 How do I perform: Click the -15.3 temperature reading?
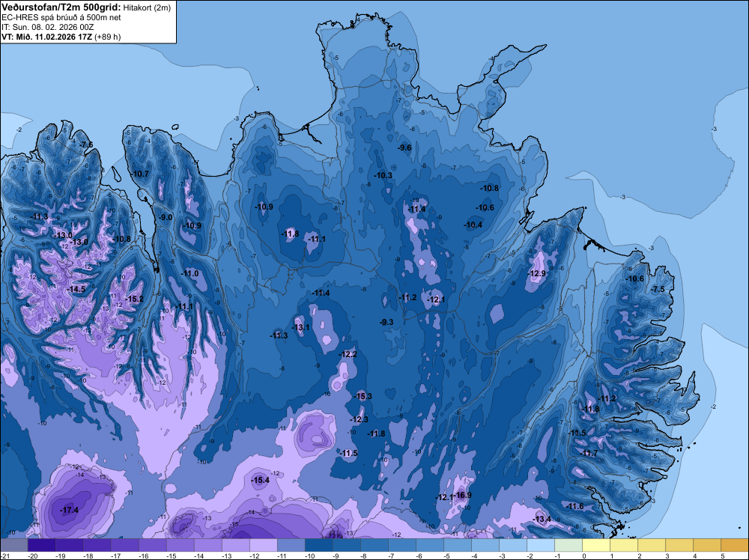click(363, 396)
